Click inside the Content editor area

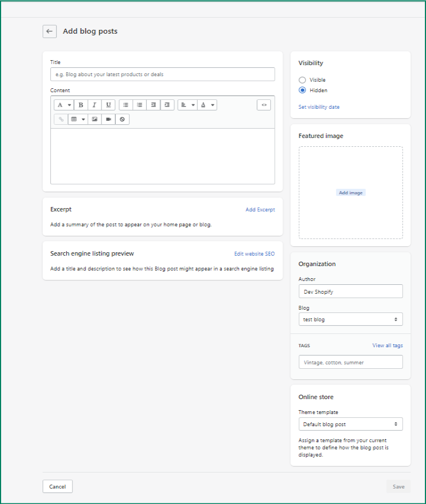[x=163, y=156]
